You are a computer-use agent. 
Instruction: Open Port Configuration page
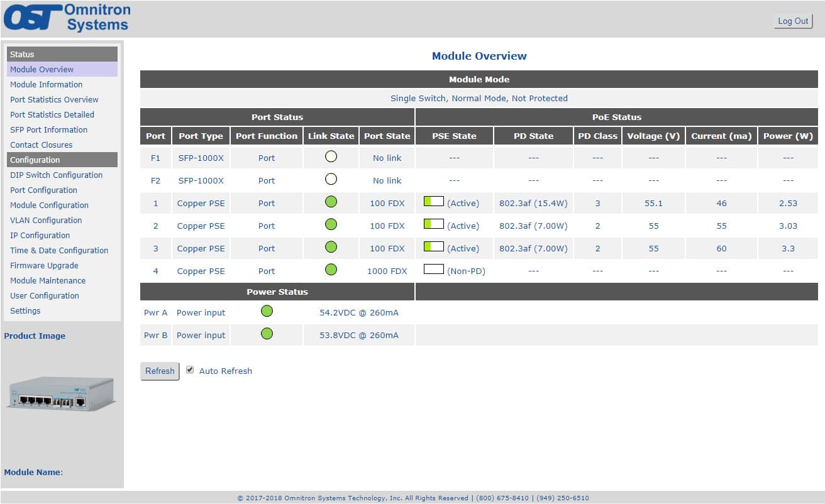tap(43, 190)
